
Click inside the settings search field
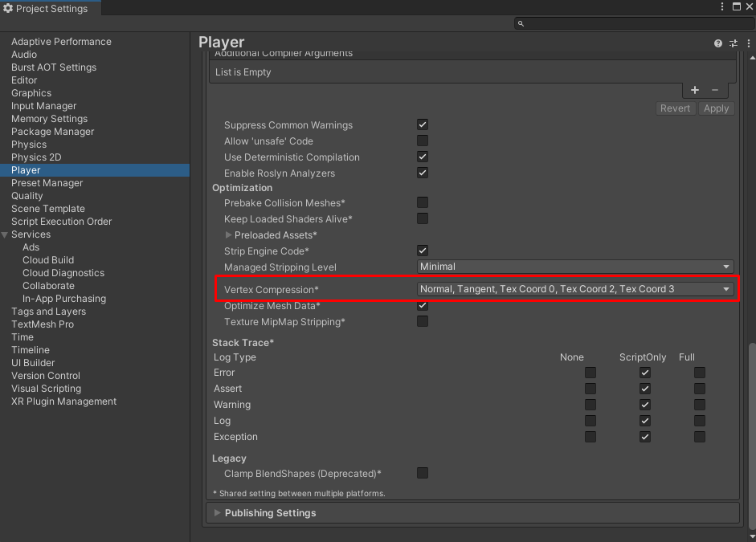[x=634, y=23]
